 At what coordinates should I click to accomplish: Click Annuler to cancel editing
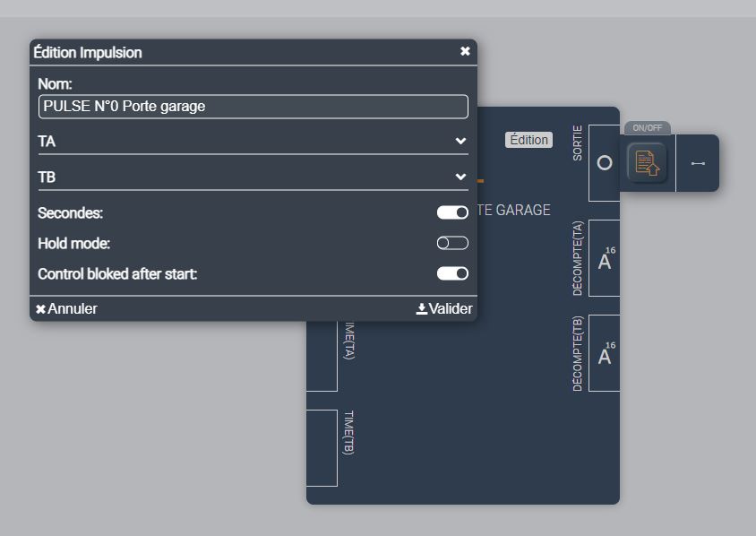point(66,308)
